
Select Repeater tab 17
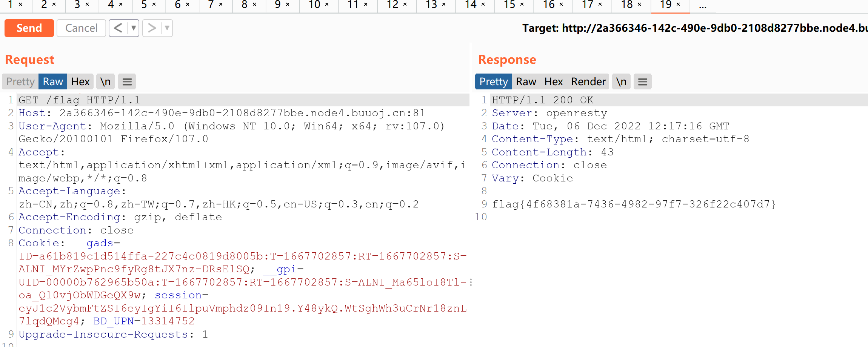tap(588, 5)
